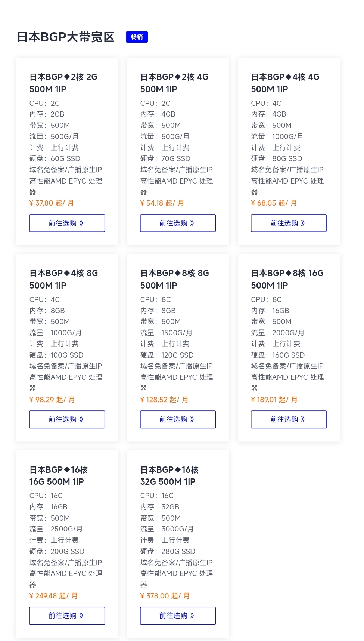Viewport: 364px width, 641px height.
Task: Click title 日本BGP◆2核 2G 500M 1IP
Action: pyautogui.click(x=63, y=83)
